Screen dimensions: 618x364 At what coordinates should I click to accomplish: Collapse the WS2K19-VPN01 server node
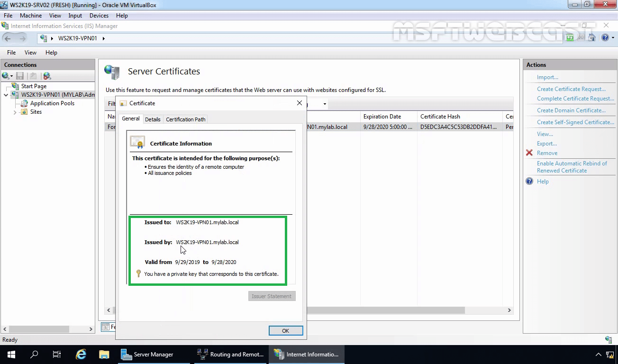6,95
